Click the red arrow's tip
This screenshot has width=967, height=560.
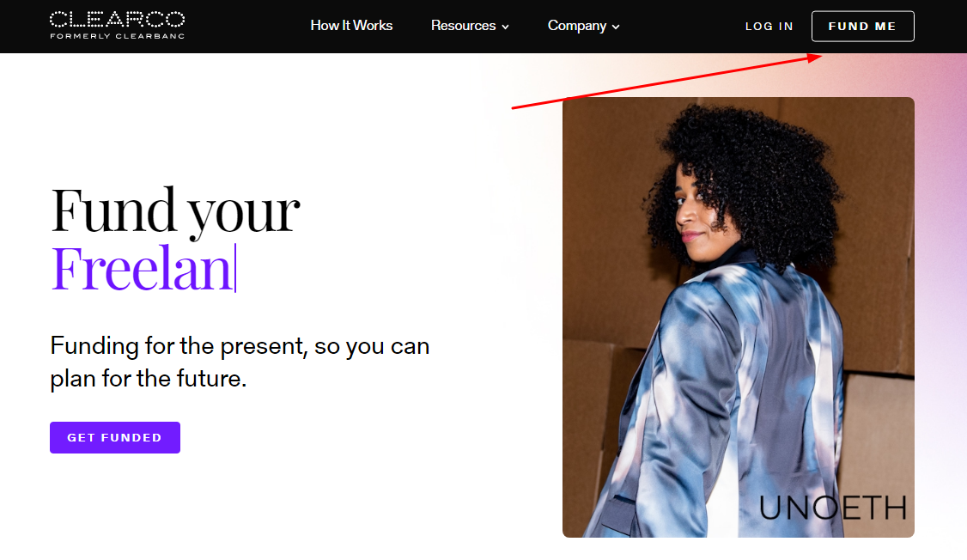coord(820,56)
